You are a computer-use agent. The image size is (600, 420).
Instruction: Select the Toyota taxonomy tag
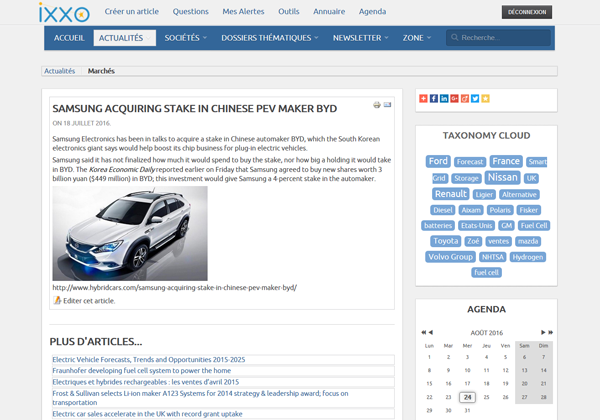coord(445,241)
